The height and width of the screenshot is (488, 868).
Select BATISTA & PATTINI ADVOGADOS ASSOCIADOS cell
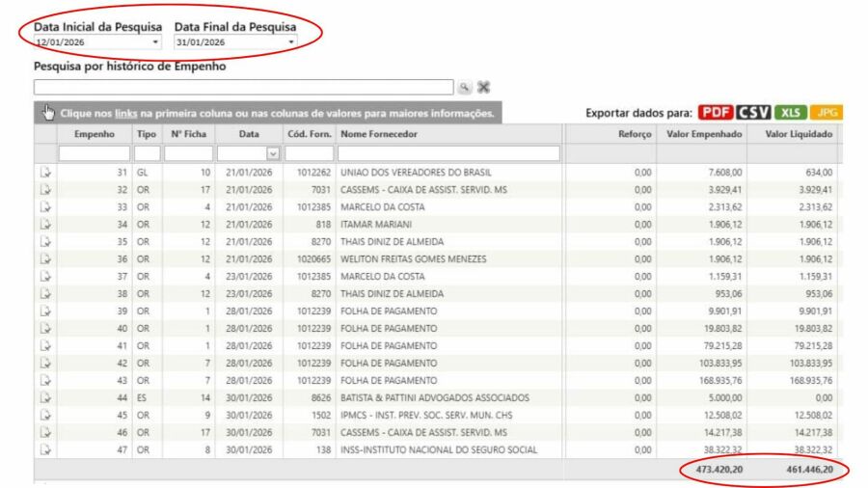click(x=435, y=397)
